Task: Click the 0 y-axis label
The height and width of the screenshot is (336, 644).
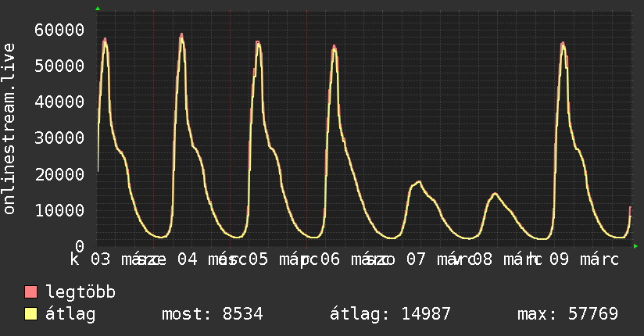Action: coord(80,246)
